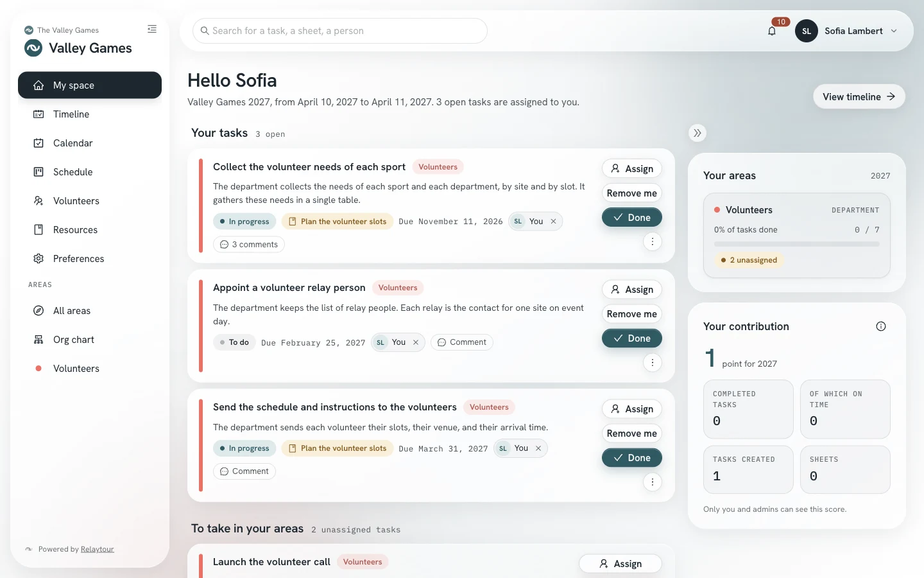
Task: Open the Org chart
Action: coord(90,340)
